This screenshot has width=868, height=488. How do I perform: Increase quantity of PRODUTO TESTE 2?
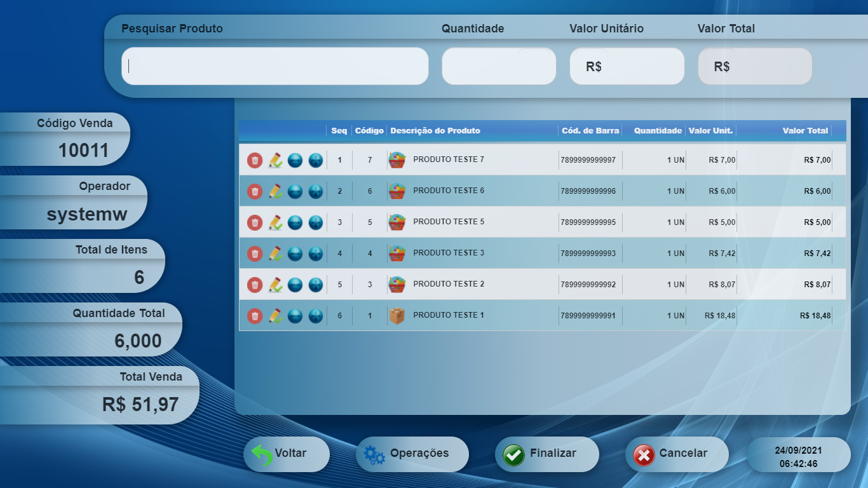[x=316, y=285]
